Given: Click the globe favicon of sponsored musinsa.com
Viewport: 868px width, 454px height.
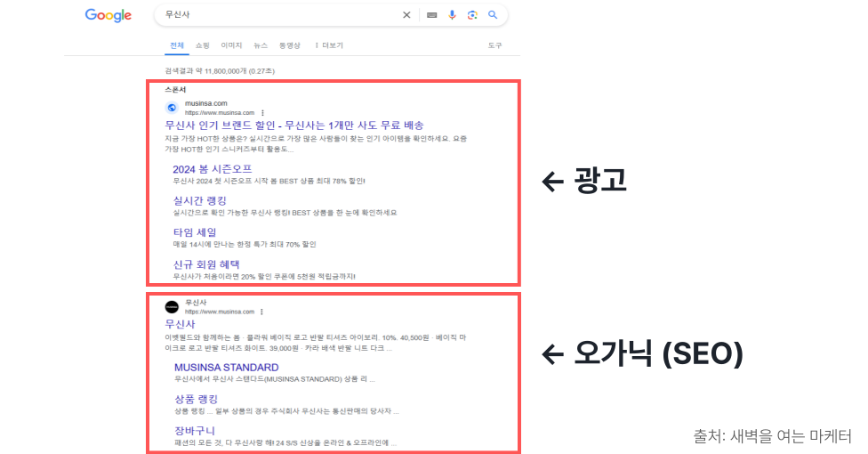Looking at the screenshot, I should [172, 108].
